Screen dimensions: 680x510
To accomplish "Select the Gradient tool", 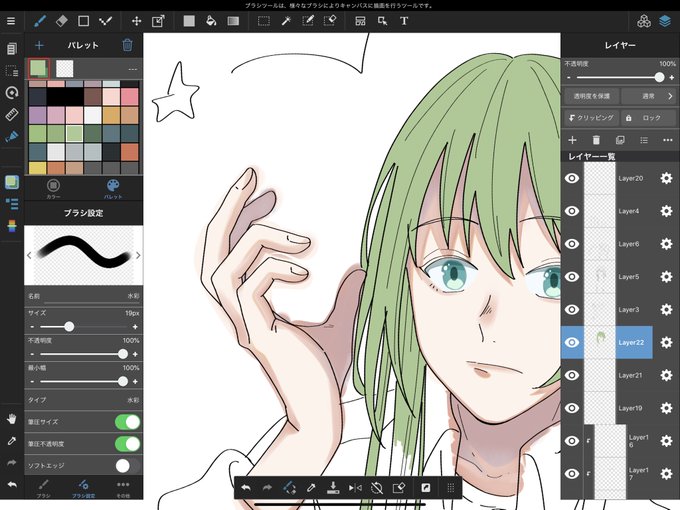I will 233,21.
